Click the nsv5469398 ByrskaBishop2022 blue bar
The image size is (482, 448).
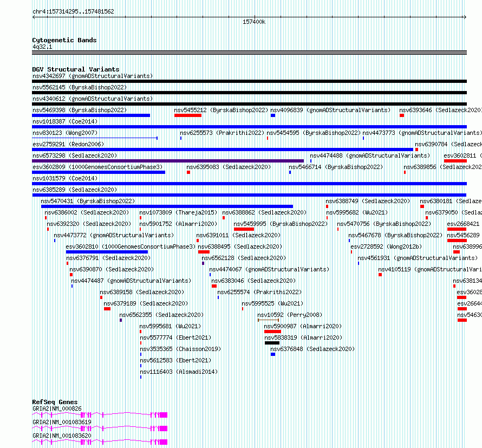tap(91, 115)
